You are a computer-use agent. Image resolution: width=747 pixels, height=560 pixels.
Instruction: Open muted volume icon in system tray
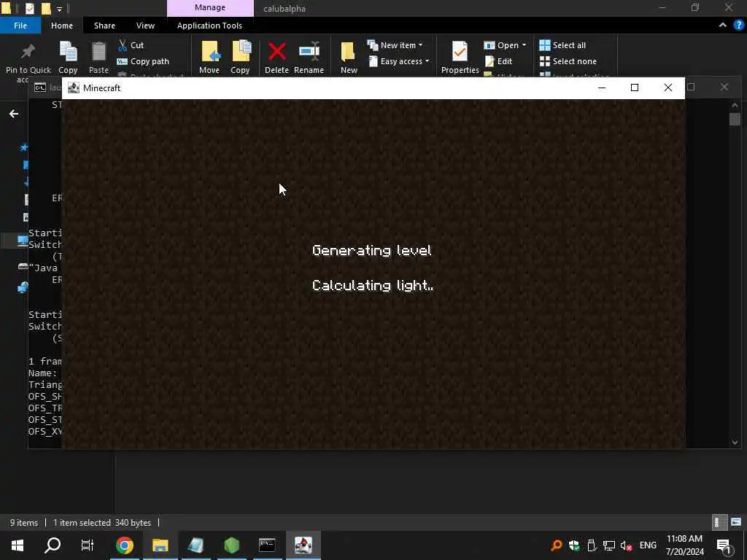627,545
